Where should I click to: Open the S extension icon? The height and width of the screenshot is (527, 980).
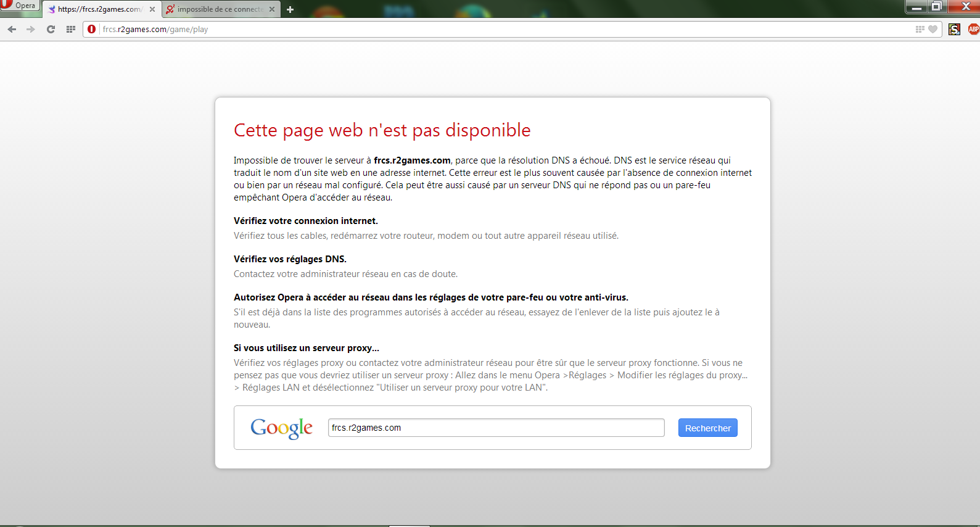click(x=954, y=29)
